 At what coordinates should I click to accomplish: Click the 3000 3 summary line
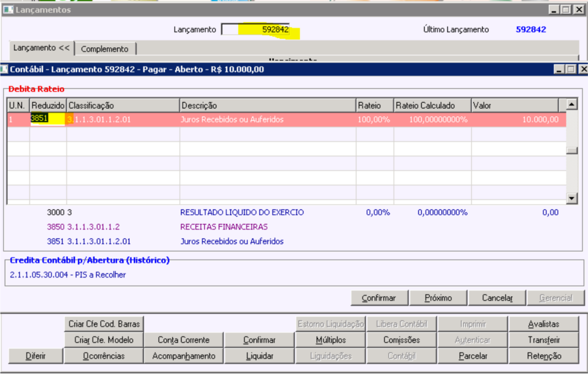(x=59, y=213)
